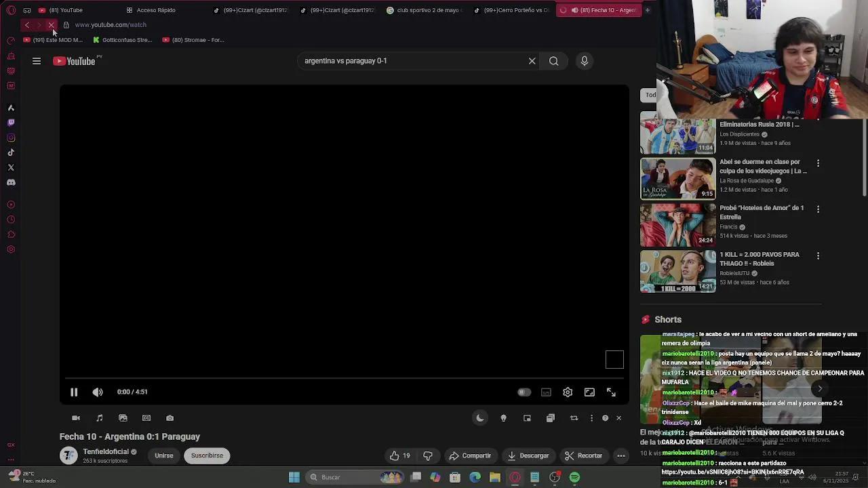Open the Windows Start menu

click(x=294, y=477)
